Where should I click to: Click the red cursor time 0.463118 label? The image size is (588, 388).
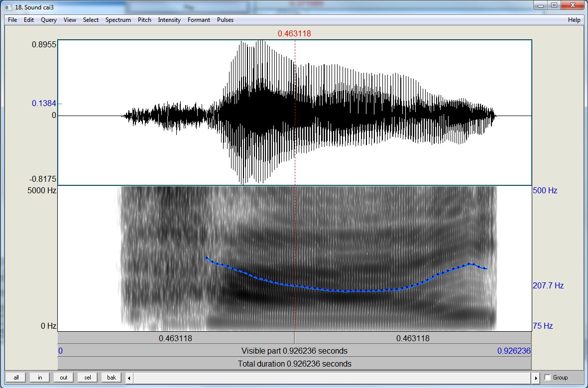click(294, 33)
